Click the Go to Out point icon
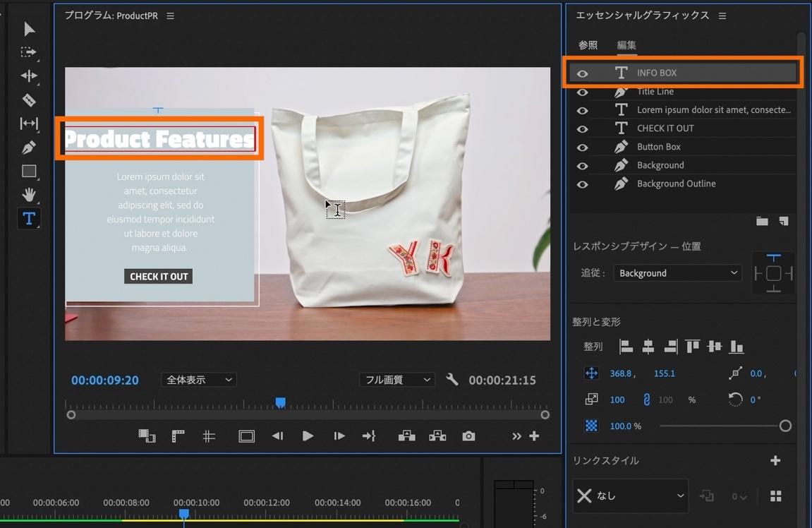This screenshot has width=812, height=528. pyautogui.click(x=369, y=436)
